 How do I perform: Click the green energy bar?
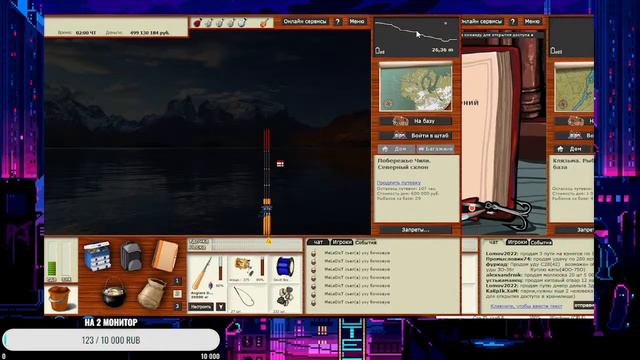pos(52,268)
